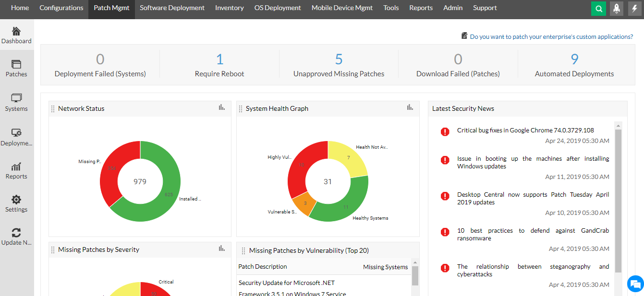View the Unapproved Missing Patches count

[x=339, y=65]
